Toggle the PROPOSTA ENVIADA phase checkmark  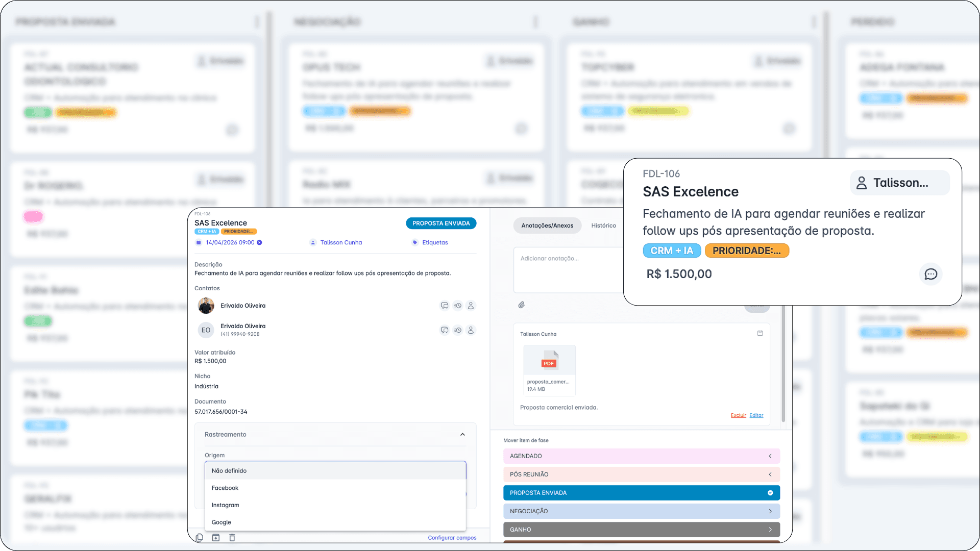click(770, 493)
